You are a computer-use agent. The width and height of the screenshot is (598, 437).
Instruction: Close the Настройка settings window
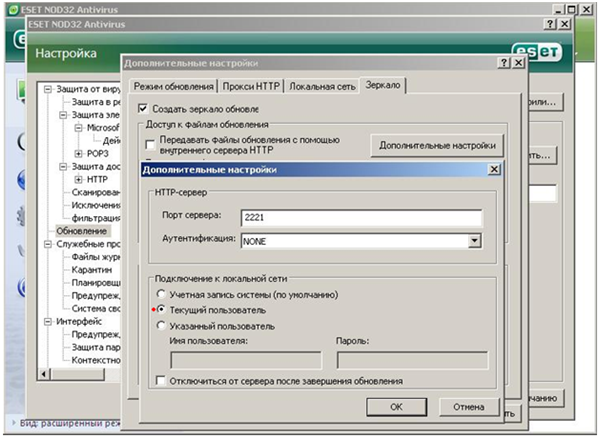(x=564, y=24)
